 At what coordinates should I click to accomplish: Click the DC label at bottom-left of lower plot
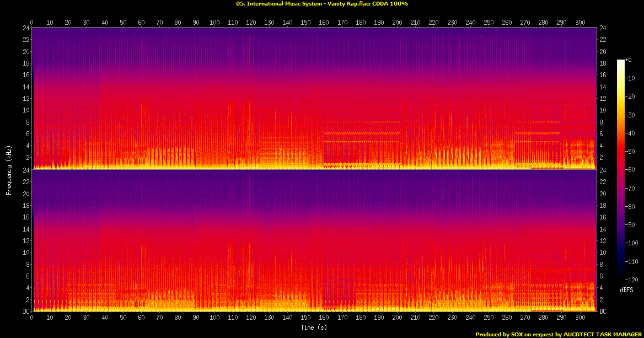[25, 312]
